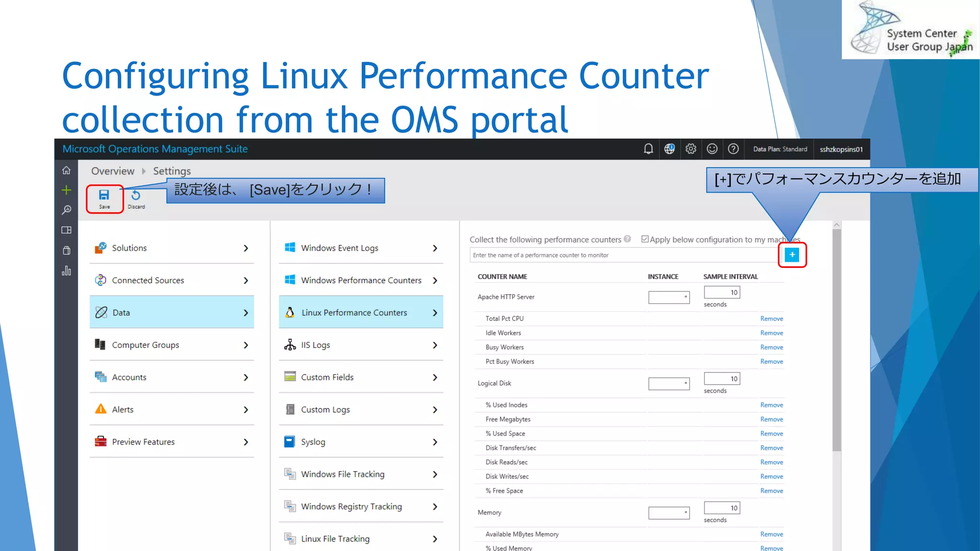Click the Save icon
The height and width of the screenshot is (551, 980).
104,195
